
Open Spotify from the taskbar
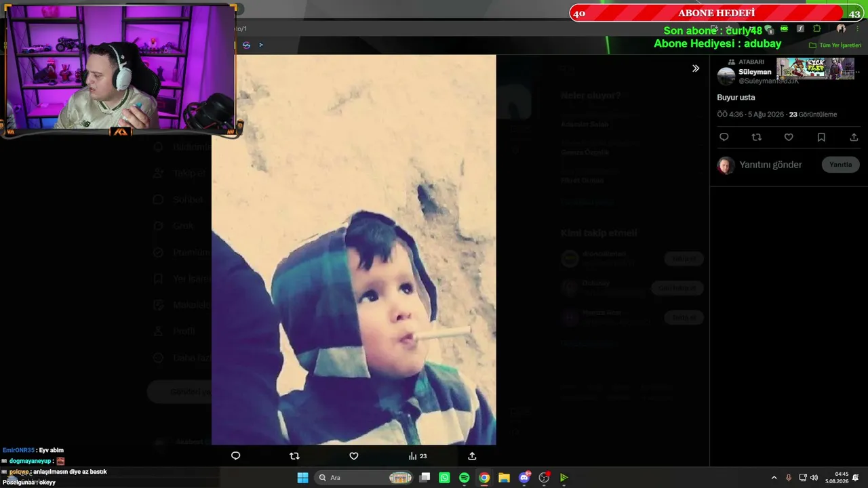464,478
